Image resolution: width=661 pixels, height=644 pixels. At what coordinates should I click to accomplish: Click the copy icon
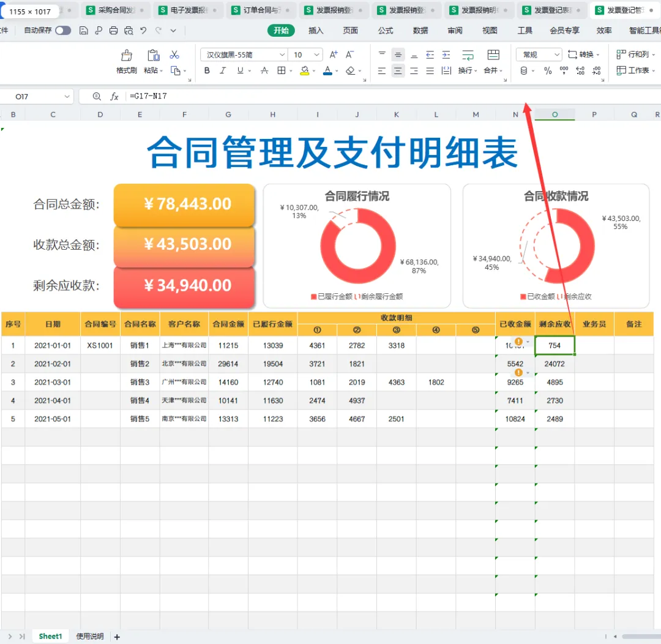(175, 70)
